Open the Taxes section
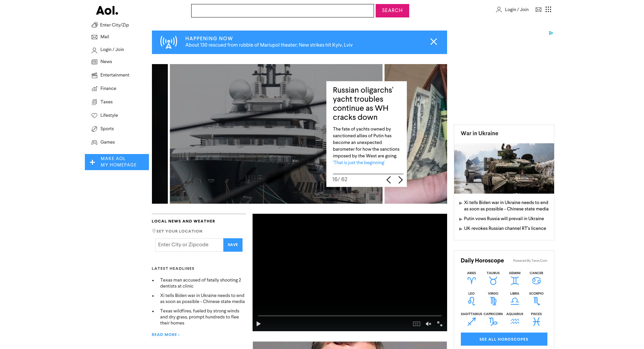This screenshot has height=349, width=644. click(x=106, y=102)
